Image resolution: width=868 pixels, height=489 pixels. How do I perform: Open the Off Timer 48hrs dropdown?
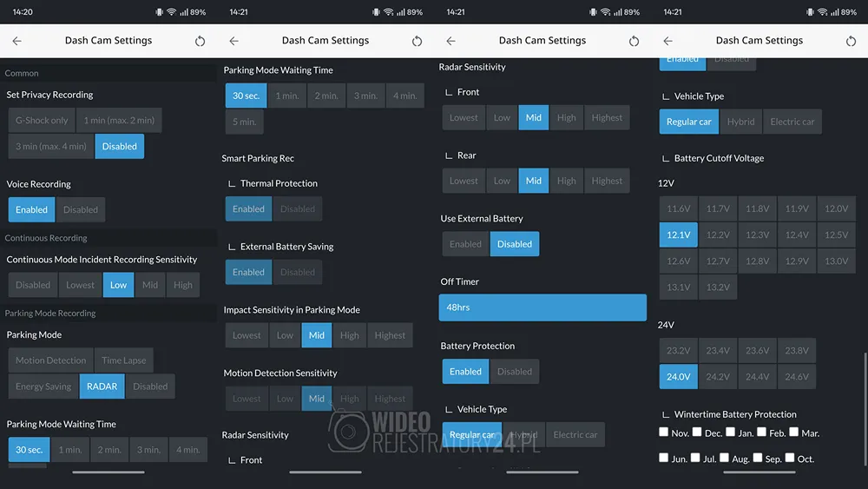[x=542, y=307]
